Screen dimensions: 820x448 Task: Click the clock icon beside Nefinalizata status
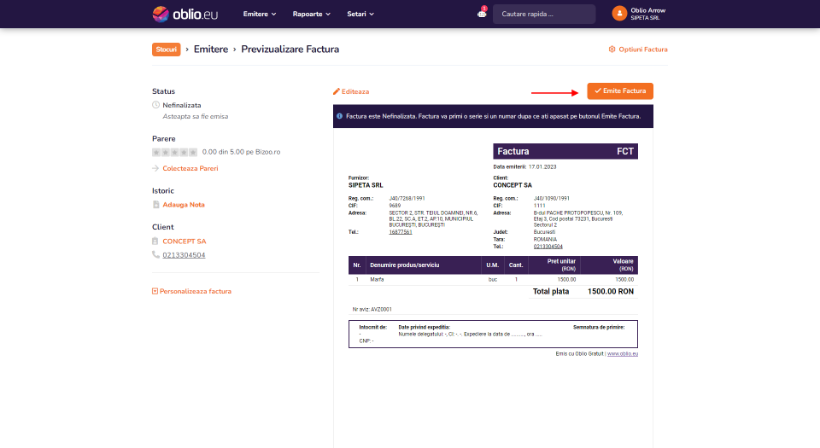(x=156, y=104)
